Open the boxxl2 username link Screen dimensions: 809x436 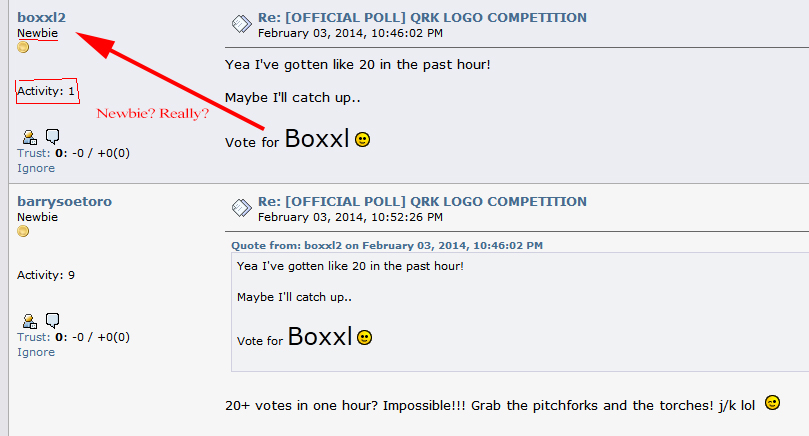point(41,18)
